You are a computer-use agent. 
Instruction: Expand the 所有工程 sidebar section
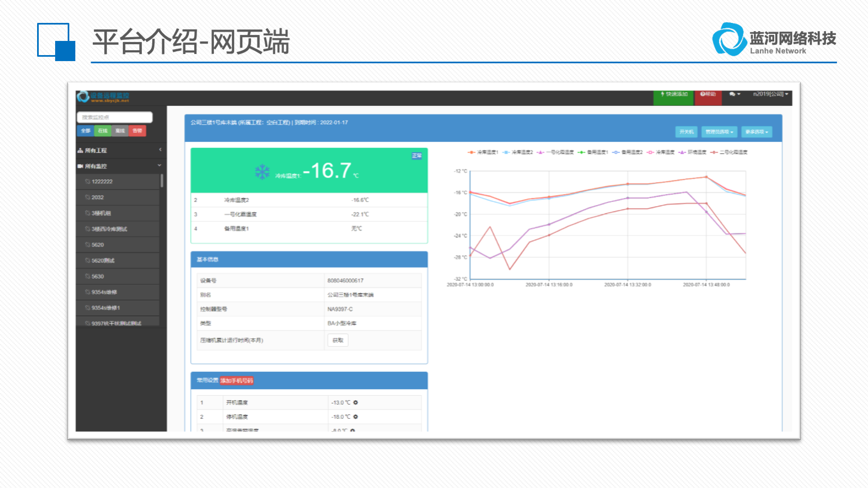coord(120,150)
